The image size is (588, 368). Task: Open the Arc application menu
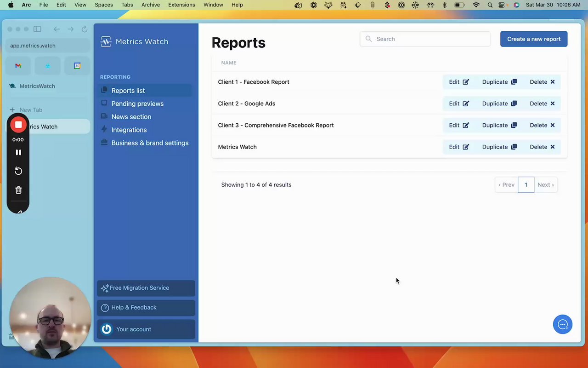click(x=26, y=5)
